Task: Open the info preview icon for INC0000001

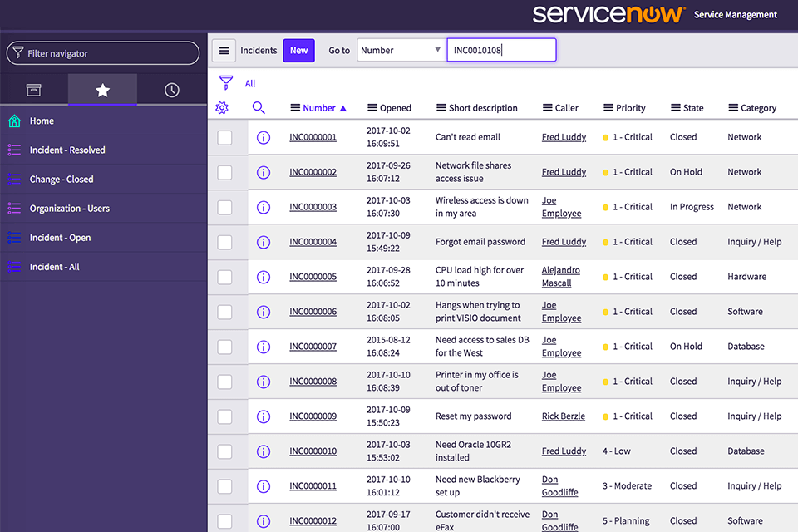Action: (264, 137)
